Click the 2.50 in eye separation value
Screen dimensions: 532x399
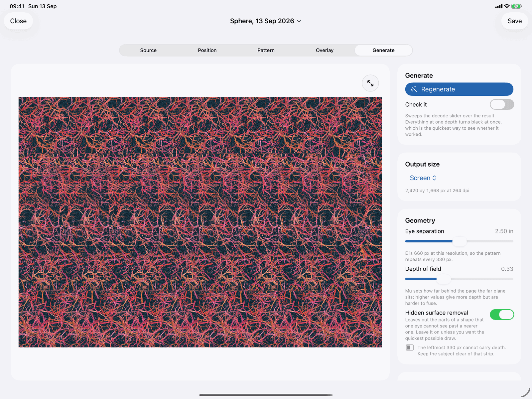pyautogui.click(x=504, y=231)
